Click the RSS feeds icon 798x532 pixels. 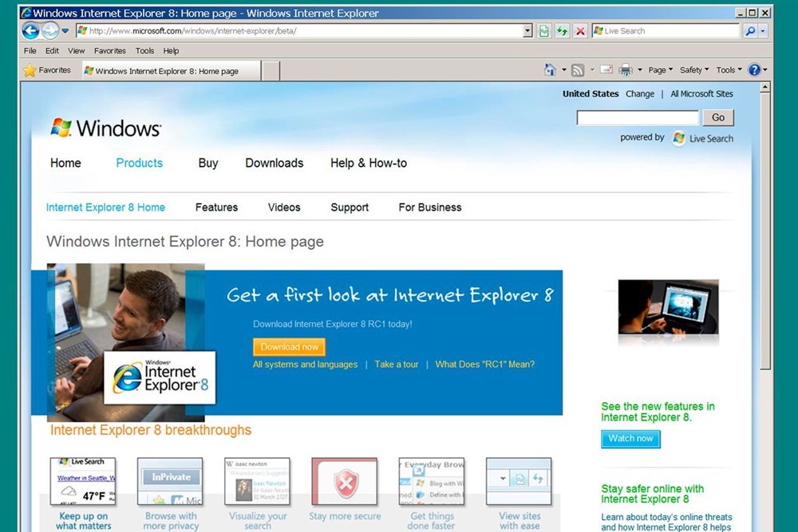(x=578, y=70)
